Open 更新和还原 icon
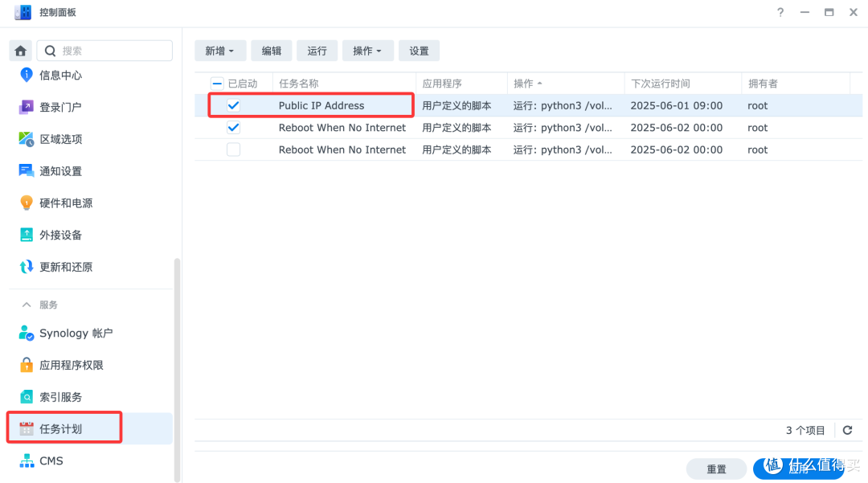 tap(26, 268)
